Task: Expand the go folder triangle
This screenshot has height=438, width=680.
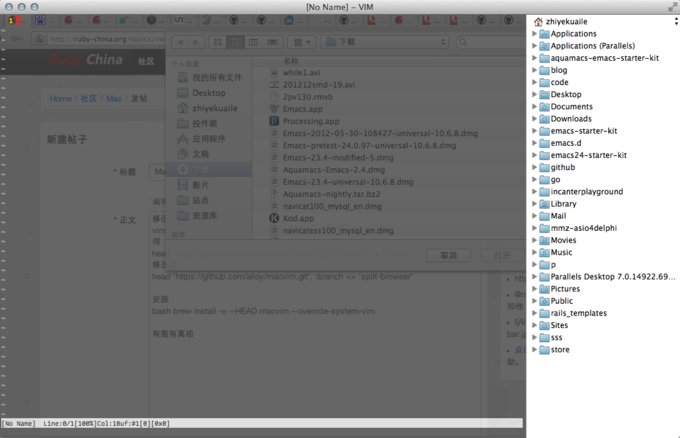Action: (534, 179)
